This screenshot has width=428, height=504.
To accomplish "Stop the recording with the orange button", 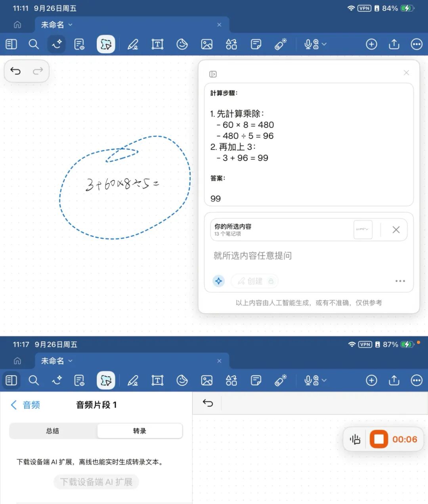I will pos(379,439).
